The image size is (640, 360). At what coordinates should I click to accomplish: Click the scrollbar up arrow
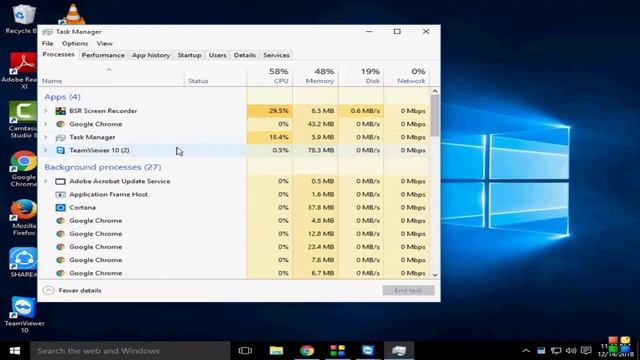coord(435,91)
